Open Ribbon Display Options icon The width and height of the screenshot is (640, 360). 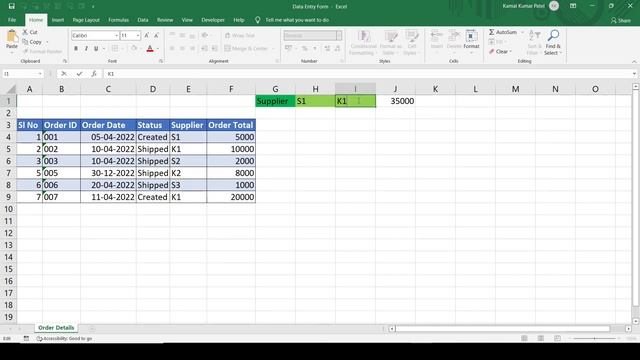tap(573, 6)
